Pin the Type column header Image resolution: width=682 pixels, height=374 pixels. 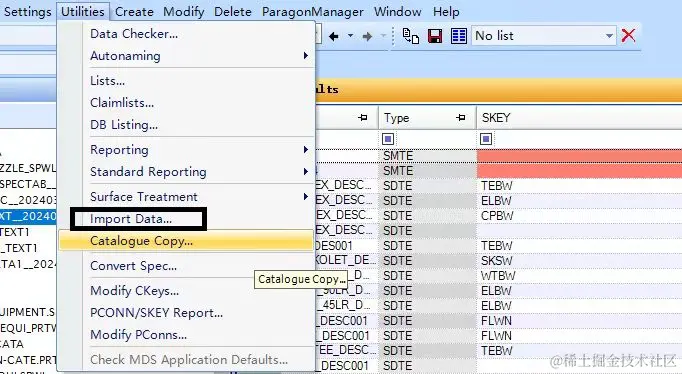click(x=461, y=117)
